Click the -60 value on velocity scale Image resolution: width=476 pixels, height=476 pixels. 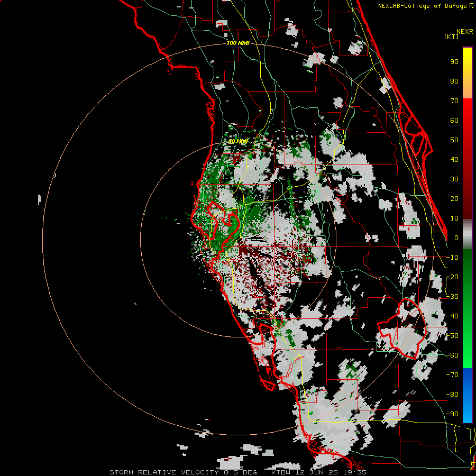pos(452,355)
